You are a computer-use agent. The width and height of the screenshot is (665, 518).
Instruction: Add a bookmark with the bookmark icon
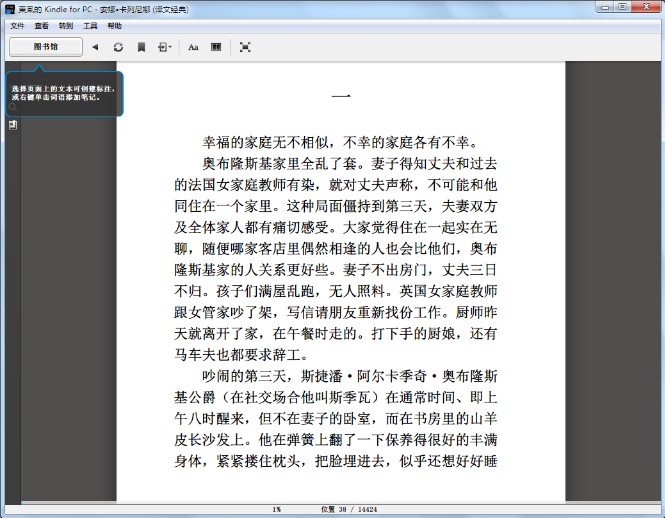[141, 47]
